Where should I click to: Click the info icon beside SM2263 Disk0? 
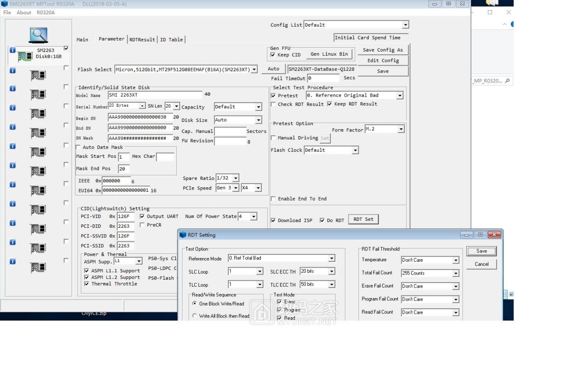pyautogui.click(x=12, y=50)
